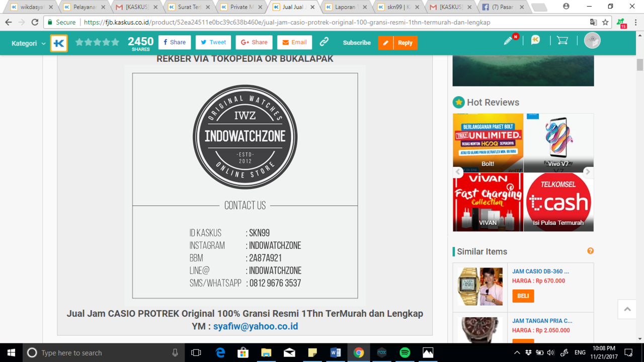The width and height of the screenshot is (644, 362).
Task: Reload the page
Action: click(35, 22)
